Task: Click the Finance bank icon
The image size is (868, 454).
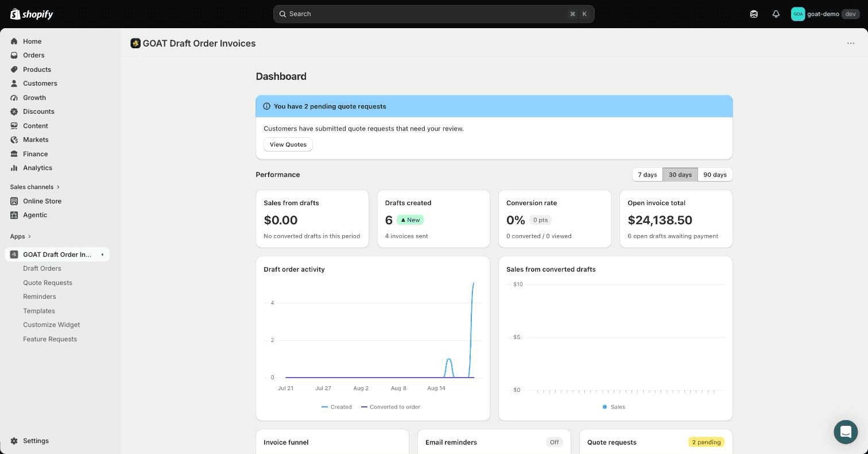Action: pyautogui.click(x=14, y=154)
